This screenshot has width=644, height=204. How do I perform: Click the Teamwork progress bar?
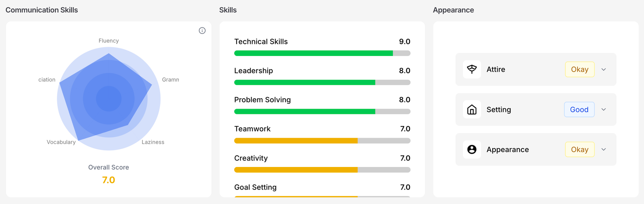[322, 140]
